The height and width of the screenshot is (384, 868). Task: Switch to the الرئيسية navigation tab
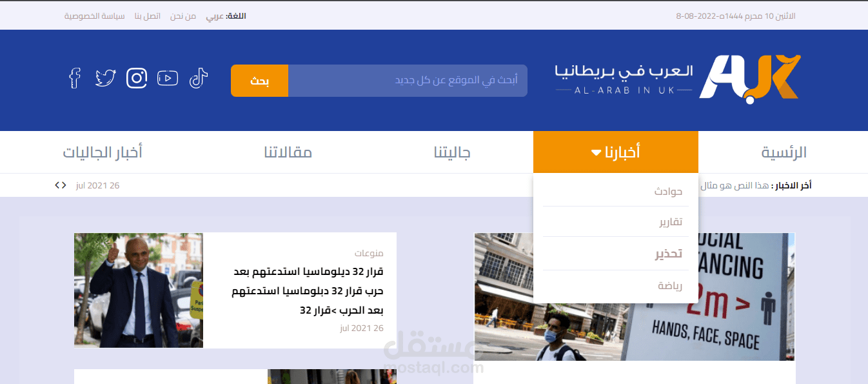(x=783, y=152)
